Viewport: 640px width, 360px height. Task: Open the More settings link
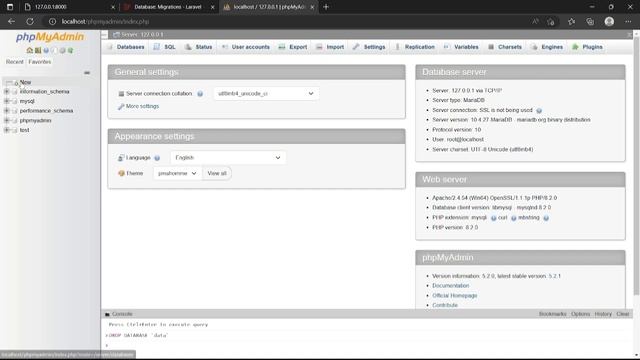click(x=142, y=107)
